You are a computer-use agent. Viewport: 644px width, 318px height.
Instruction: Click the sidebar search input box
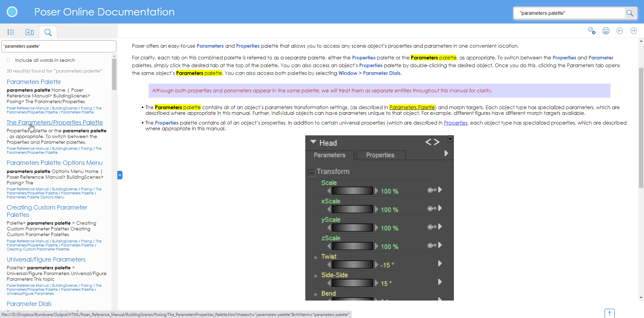click(59, 46)
